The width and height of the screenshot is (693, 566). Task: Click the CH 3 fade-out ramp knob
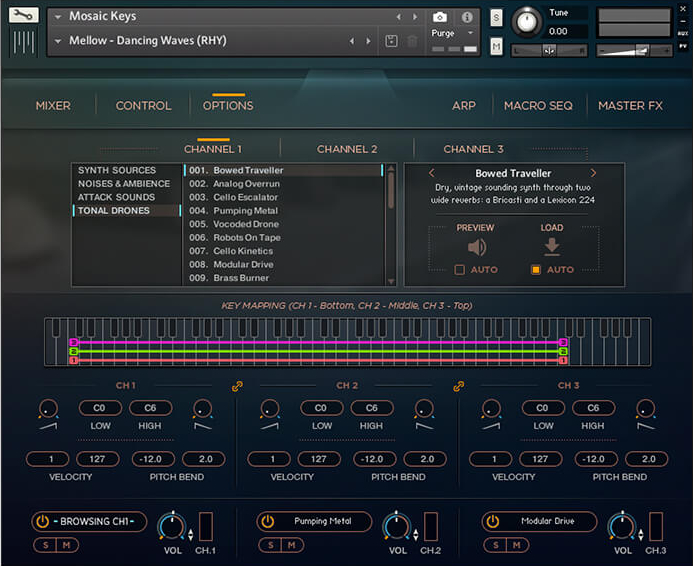tap(645, 409)
